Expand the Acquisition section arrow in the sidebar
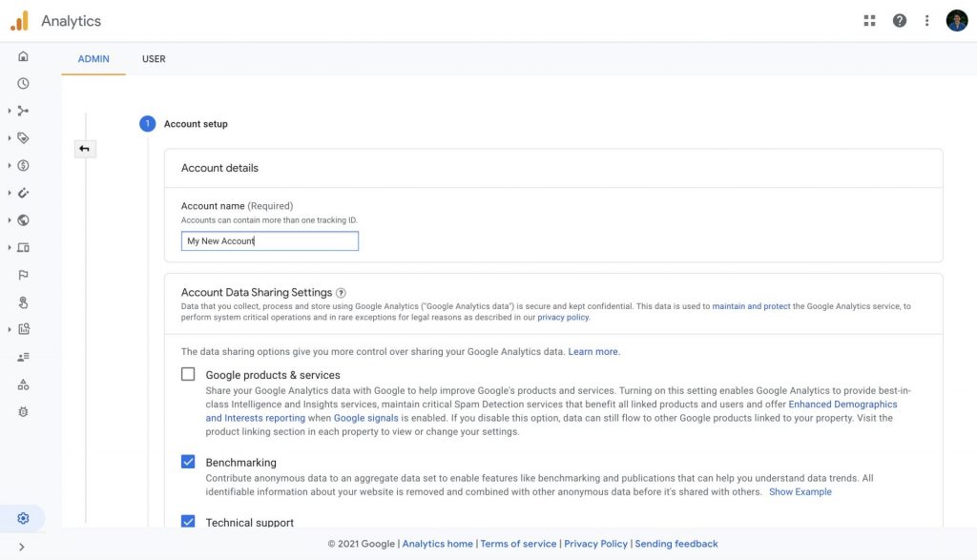 (10, 111)
